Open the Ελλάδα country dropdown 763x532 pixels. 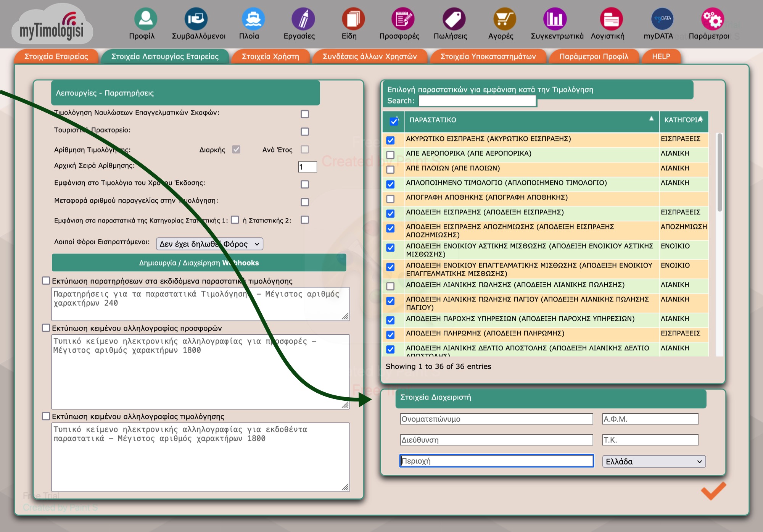click(x=654, y=461)
